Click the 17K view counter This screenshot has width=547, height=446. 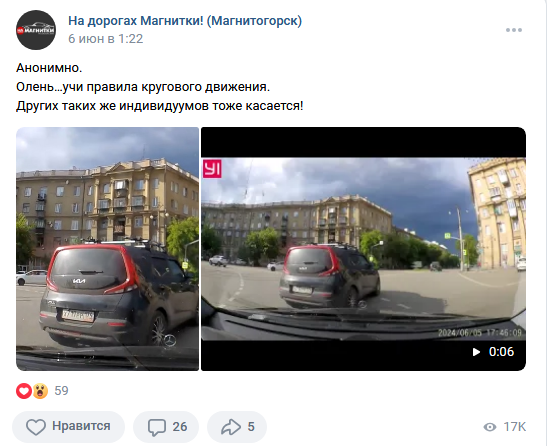515,427
